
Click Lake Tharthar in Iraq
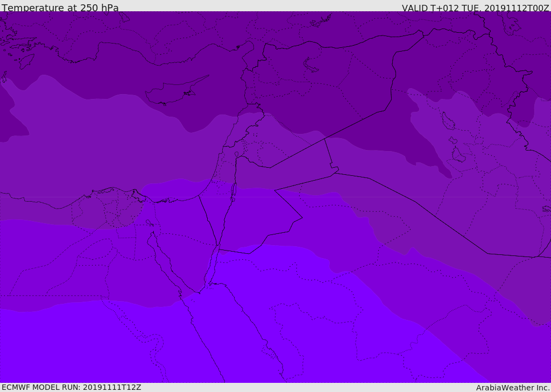[x=448, y=121]
